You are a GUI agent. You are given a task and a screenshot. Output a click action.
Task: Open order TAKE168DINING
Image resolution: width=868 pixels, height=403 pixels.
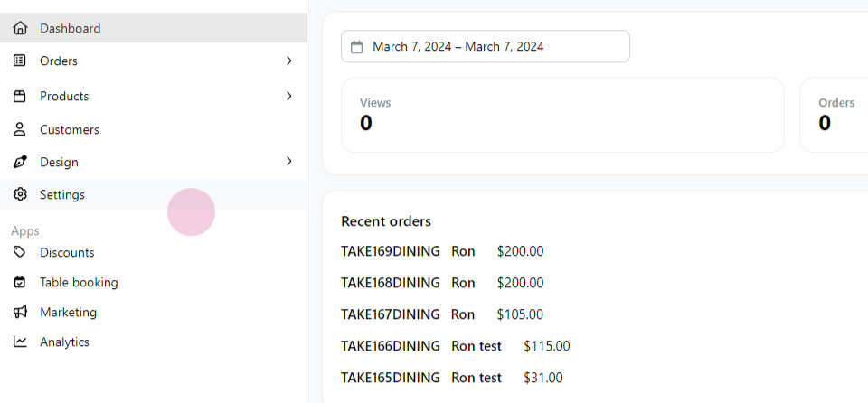pos(391,283)
